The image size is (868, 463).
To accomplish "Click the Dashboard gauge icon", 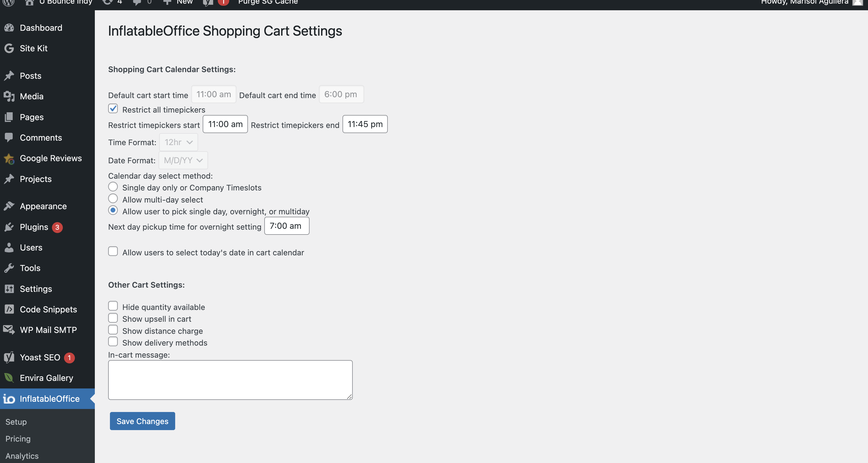I will pos(9,27).
